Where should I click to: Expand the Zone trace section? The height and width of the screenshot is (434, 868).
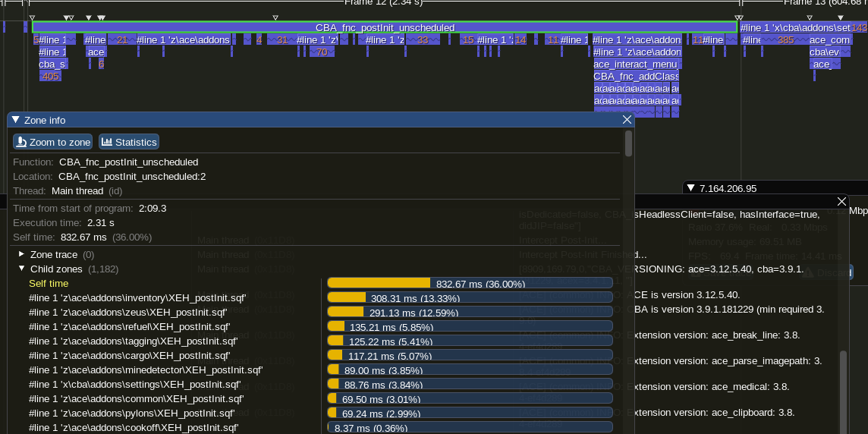(22, 255)
